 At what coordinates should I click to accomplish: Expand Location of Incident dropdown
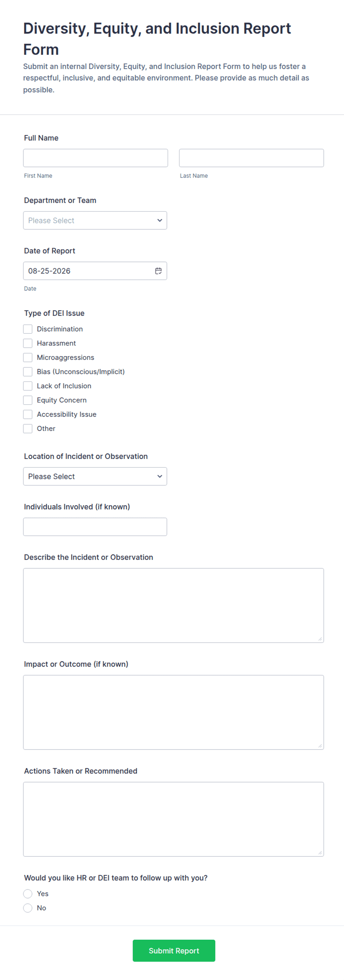tap(95, 476)
